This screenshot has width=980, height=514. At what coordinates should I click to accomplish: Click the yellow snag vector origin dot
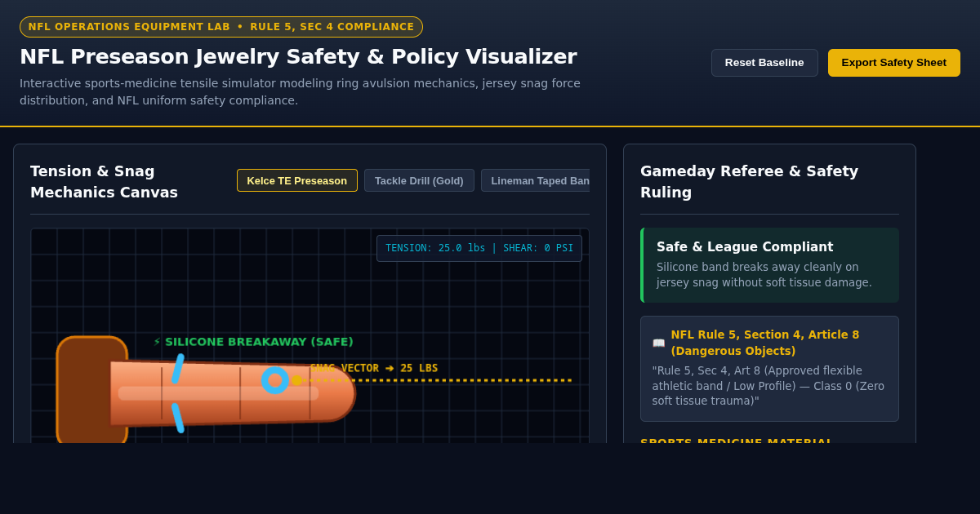[x=296, y=380]
